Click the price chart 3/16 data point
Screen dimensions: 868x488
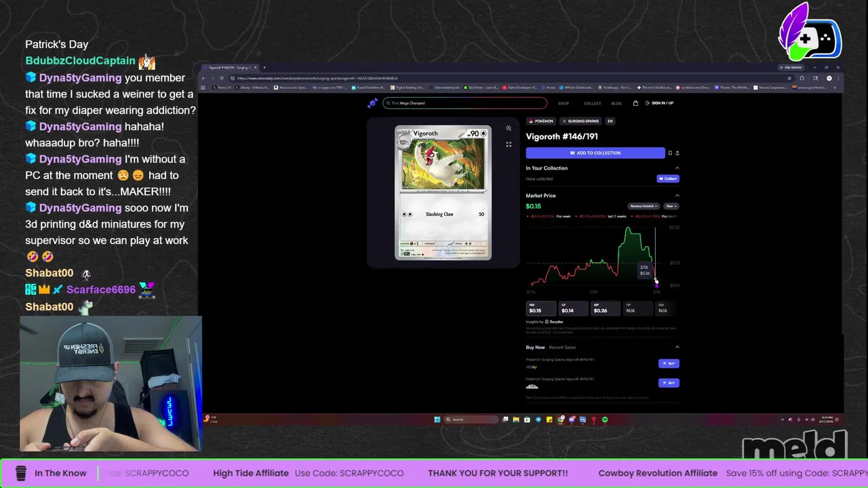(656, 281)
